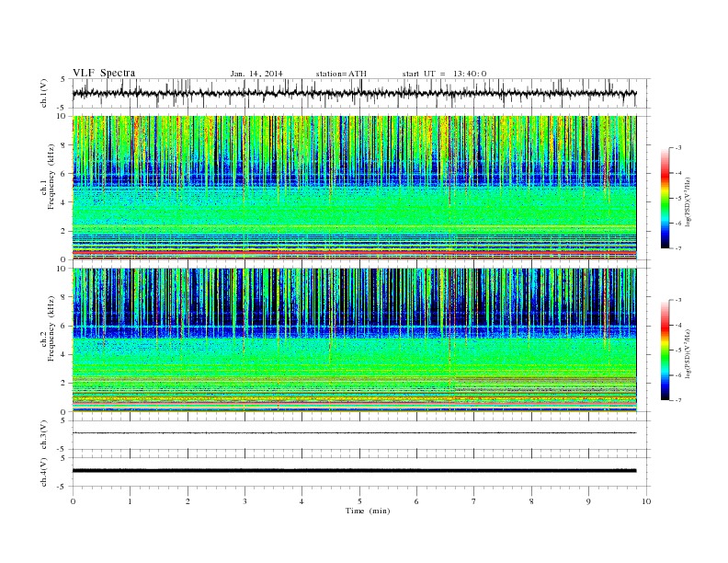The width and height of the screenshot is (728, 563).
Task: Click the ch.2 PSD color scale bar
Action: coord(665,350)
